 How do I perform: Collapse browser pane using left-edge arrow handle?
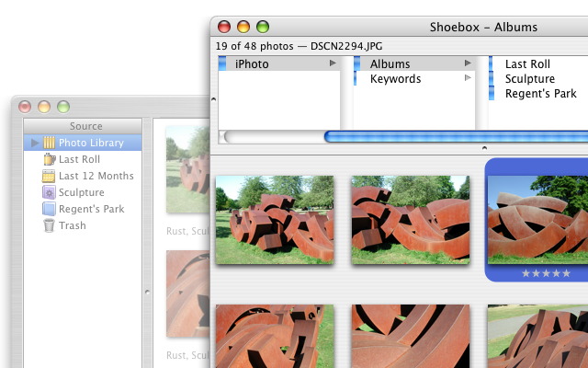(214, 99)
